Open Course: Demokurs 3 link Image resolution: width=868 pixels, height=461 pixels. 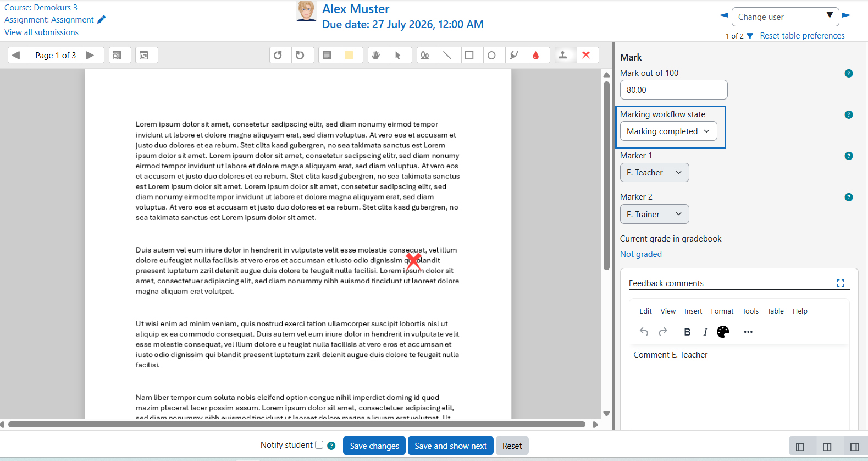coord(41,8)
